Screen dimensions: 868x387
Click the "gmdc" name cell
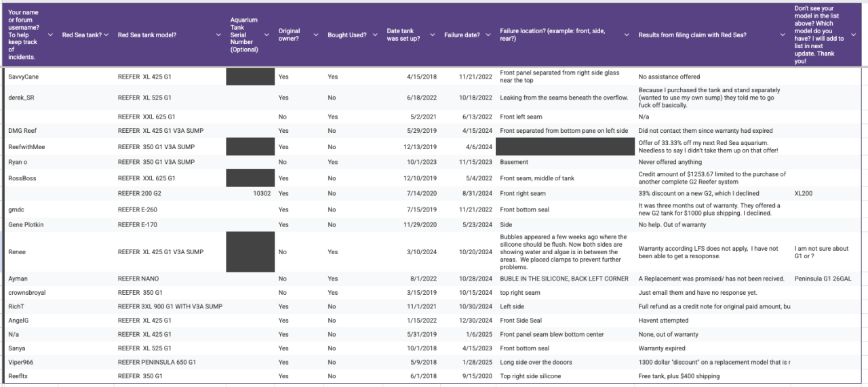click(31, 209)
